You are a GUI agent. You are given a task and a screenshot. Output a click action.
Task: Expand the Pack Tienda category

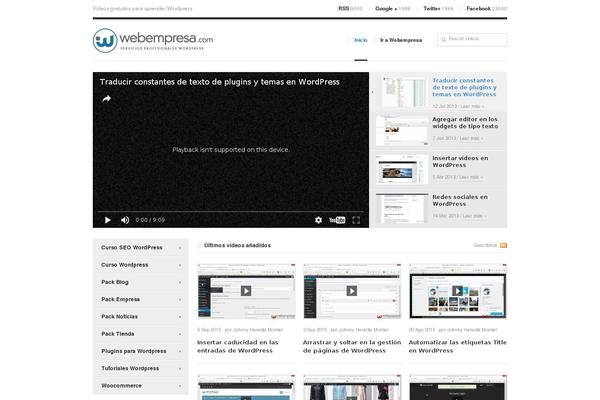141,334
